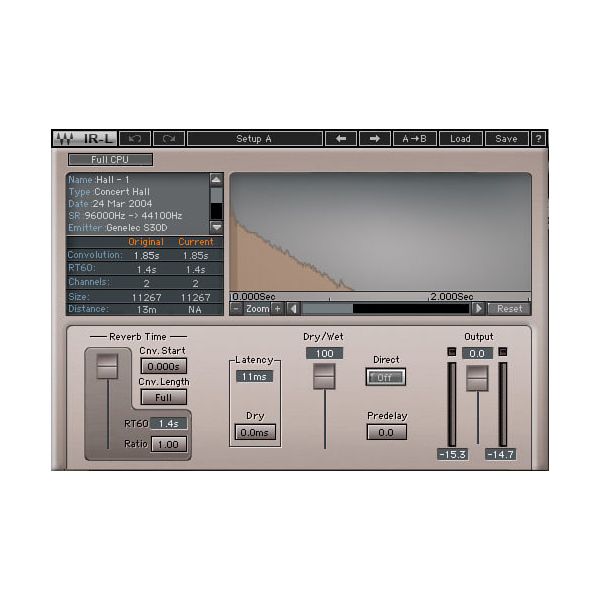Click the Predelay value field
The image size is (600, 600).
386,432
